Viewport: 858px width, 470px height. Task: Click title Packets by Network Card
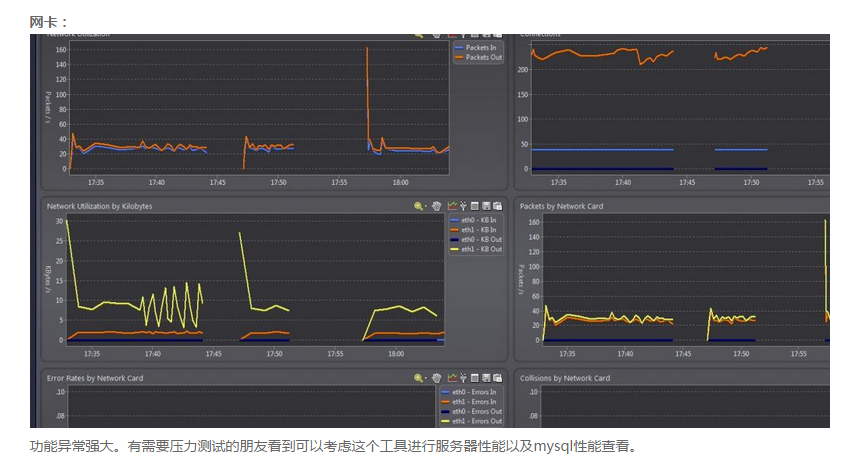[561, 206]
